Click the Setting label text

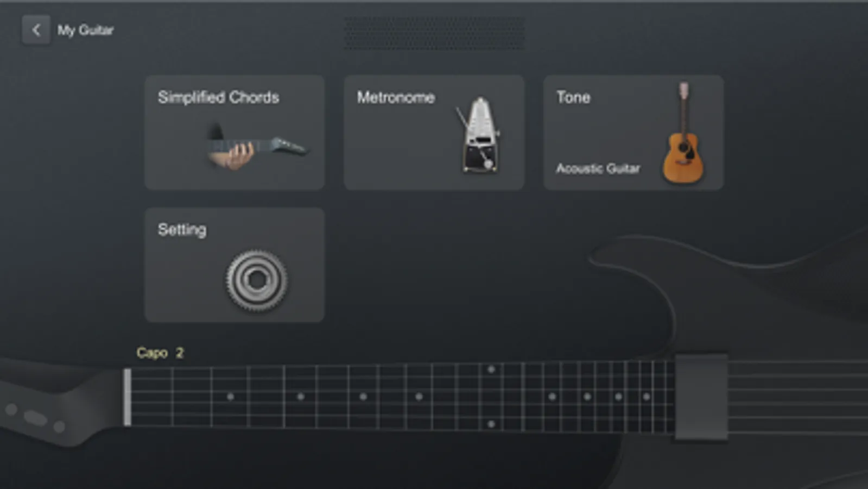click(182, 230)
